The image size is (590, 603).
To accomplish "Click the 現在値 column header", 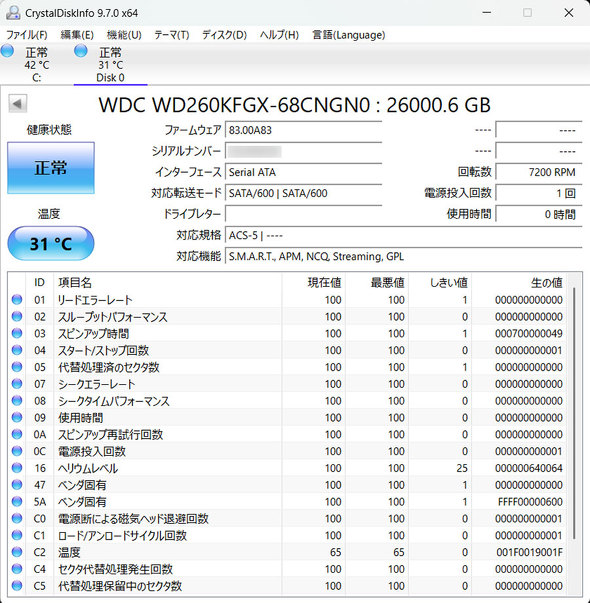I will pos(313,283).
